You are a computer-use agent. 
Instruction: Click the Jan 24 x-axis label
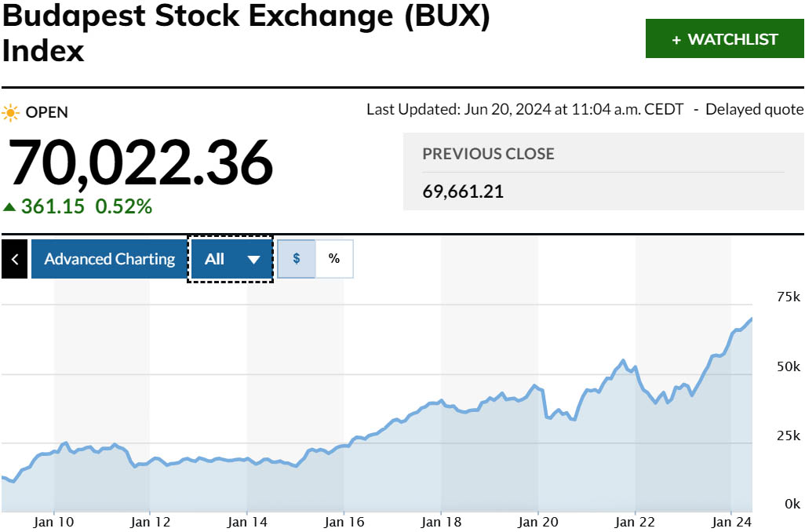tap(731, 521)
